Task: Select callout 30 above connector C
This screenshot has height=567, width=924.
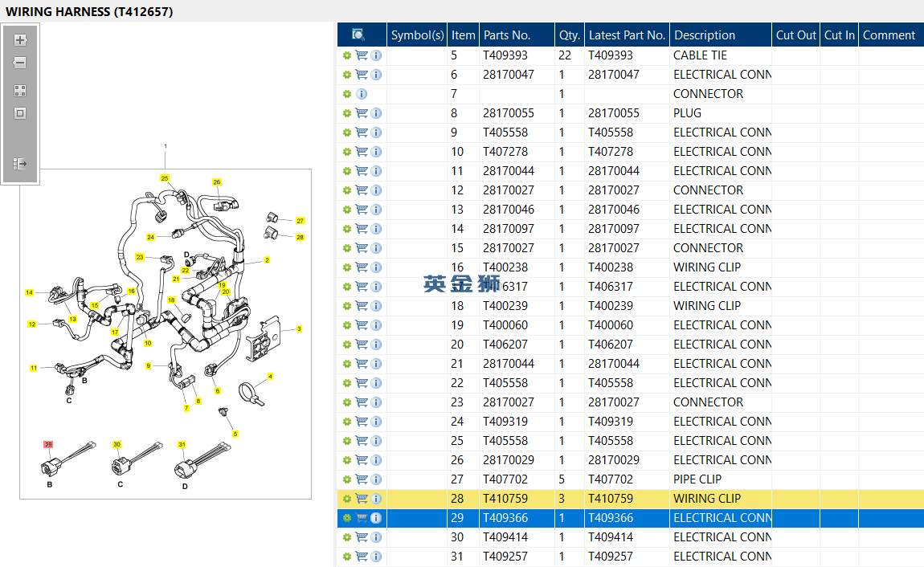Action: [x=117, y=445]
